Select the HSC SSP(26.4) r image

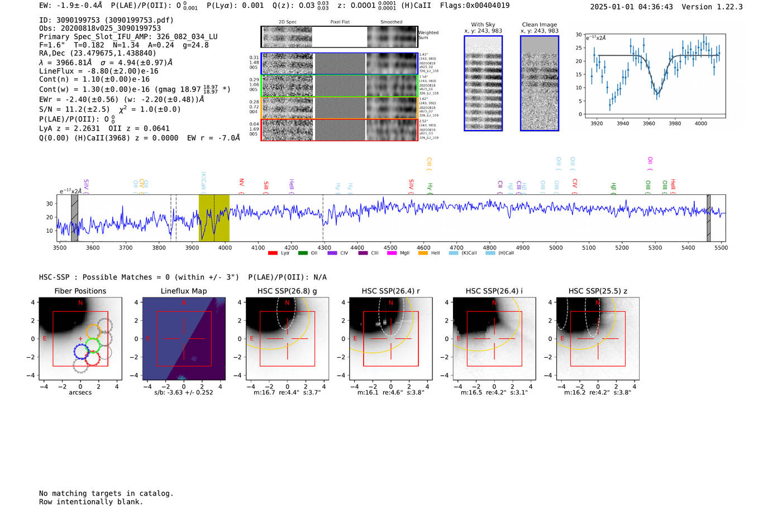pyautogui.click(x=391, y=339)
